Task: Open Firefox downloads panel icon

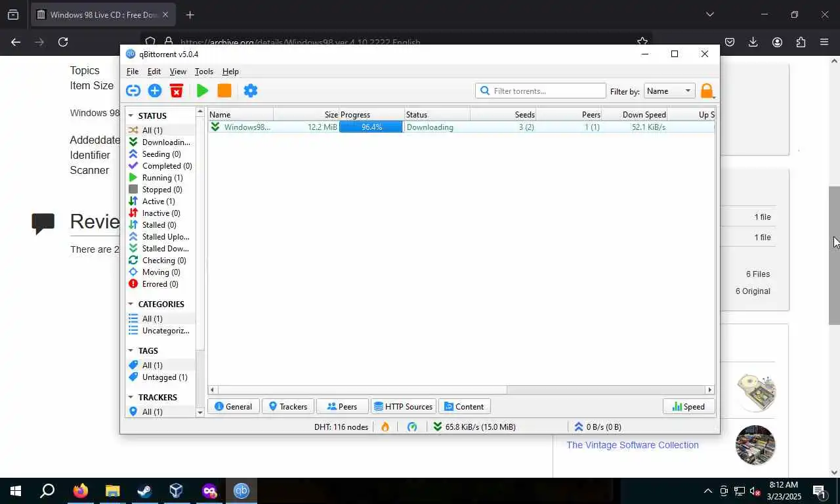Action: (x=753, y=42)
